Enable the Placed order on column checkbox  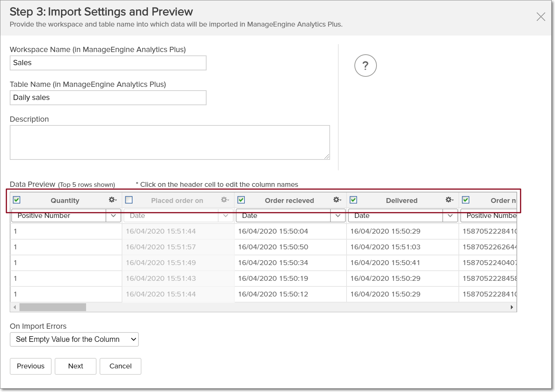[129, 200]
